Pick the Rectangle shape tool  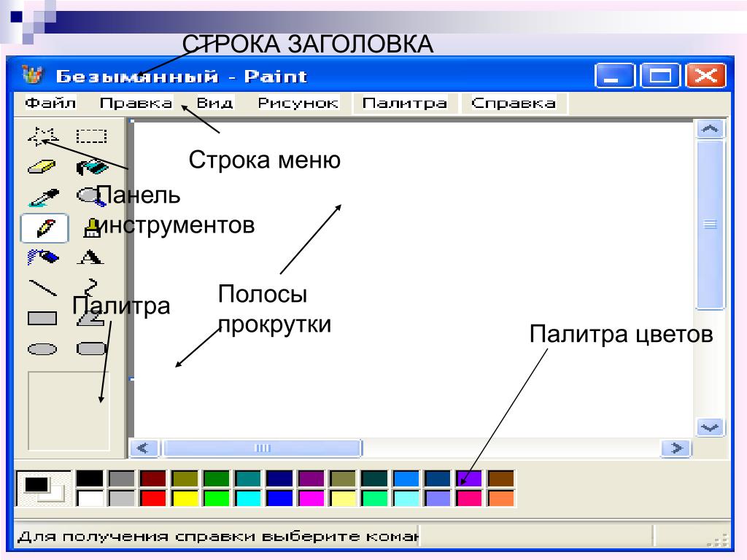pyautogui.click(x=42, y=318)
